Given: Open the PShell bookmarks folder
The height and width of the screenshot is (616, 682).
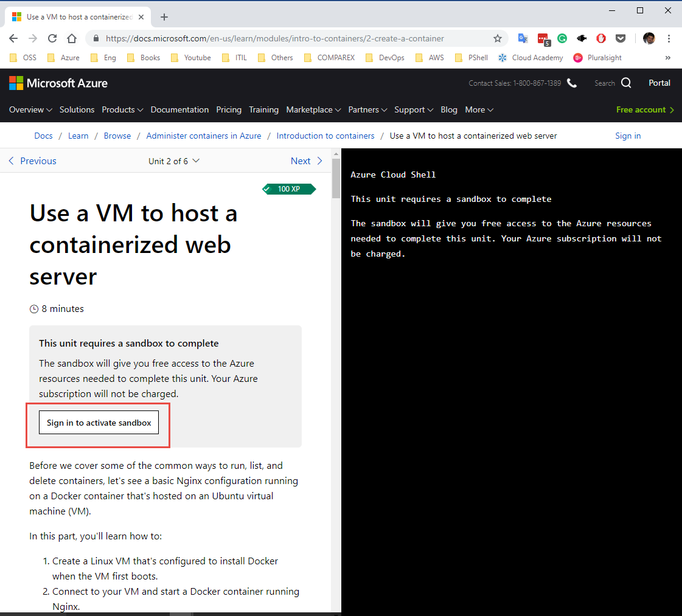Looking at the screenshot, I should [x=471, y=58].
